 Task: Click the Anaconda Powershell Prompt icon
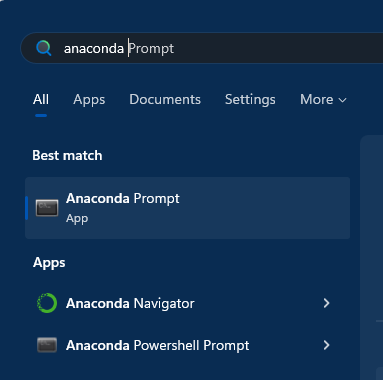click(47, 345)
